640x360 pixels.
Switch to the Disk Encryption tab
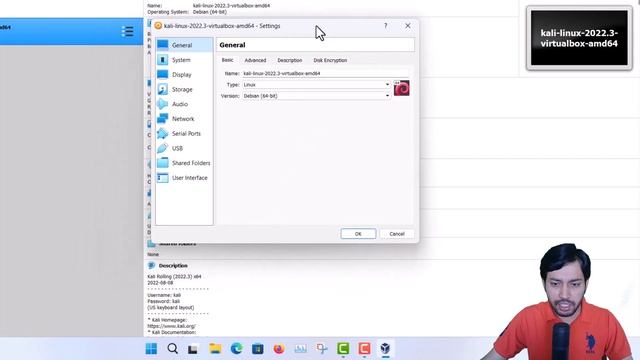330,60
